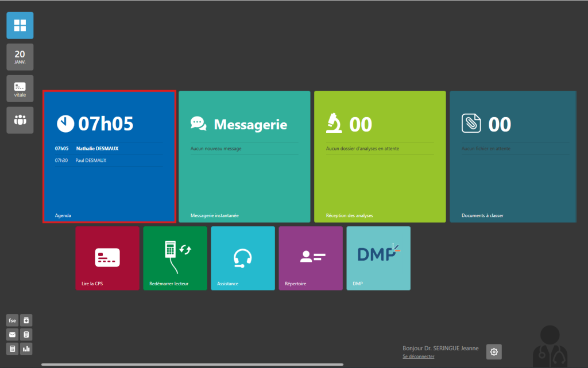
Task: Click the Se déconnecter link
Action: click(418, 356)
